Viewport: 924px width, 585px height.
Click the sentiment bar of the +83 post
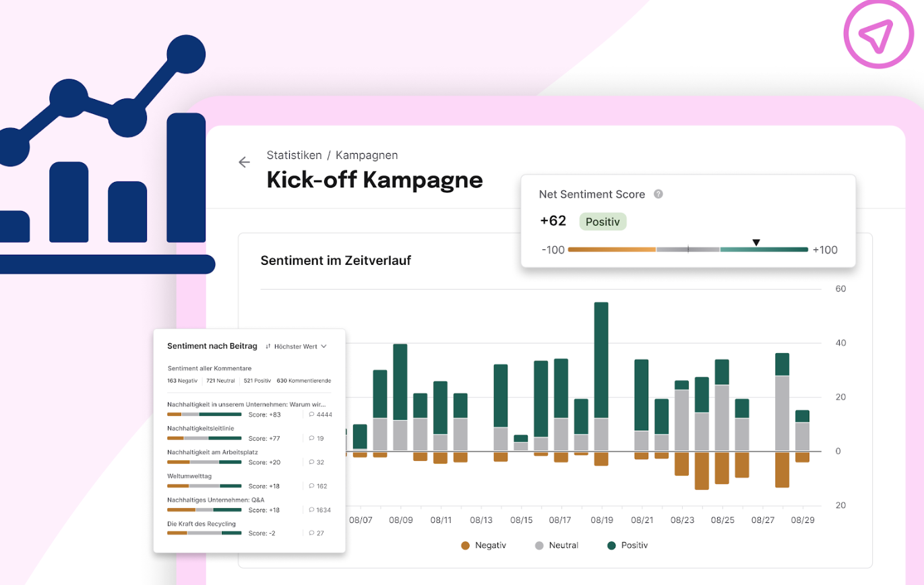pyautogui.click(x=204, y=414)
